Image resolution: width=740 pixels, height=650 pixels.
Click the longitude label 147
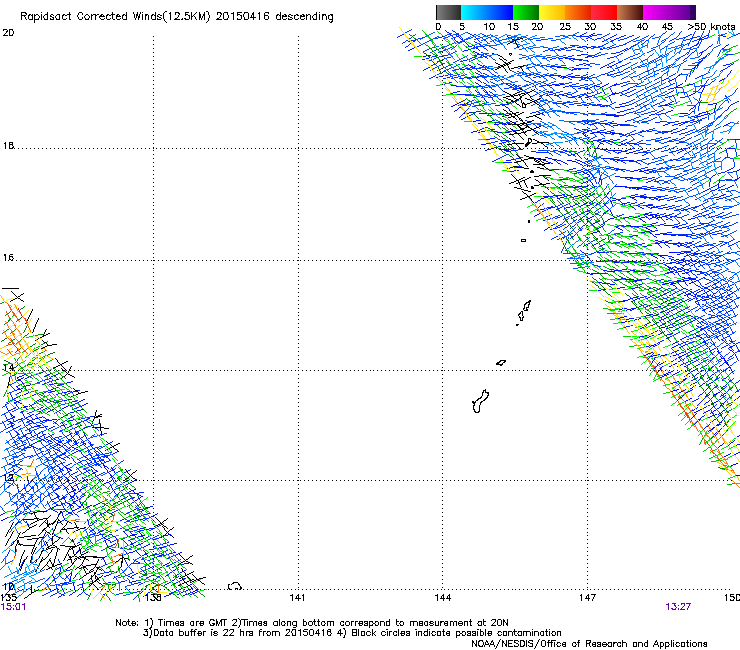[x=588, y=598]
